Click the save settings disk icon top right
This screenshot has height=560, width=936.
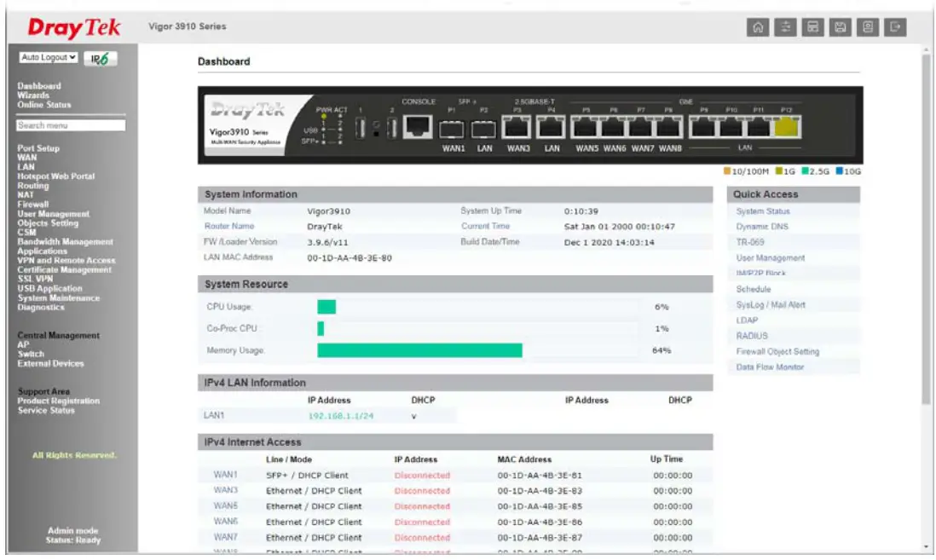click(841, 26)
